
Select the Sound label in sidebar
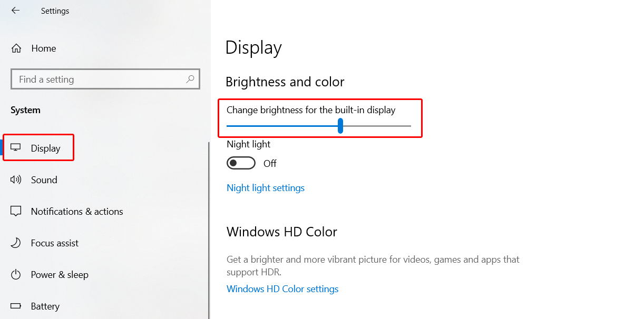click(44, 180)
